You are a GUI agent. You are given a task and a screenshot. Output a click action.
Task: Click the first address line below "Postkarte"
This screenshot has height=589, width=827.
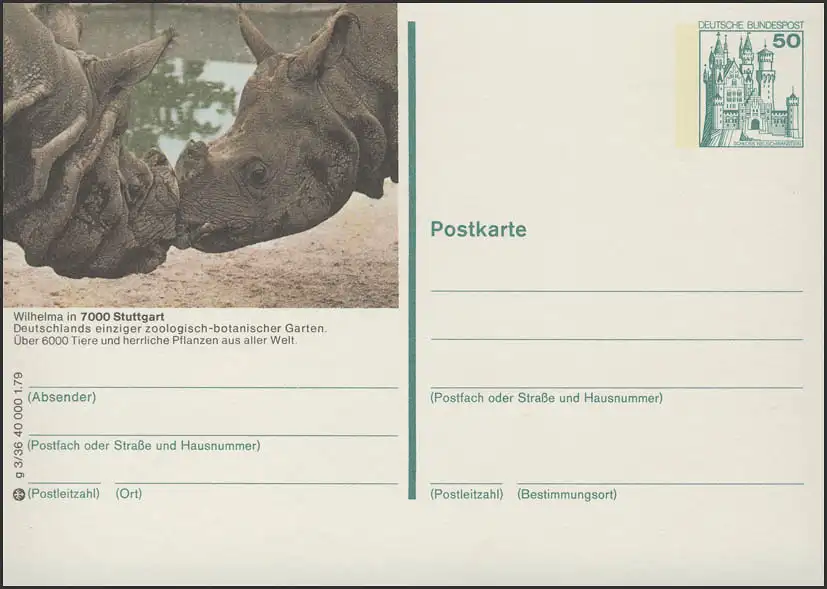click(x=616, y=290)
